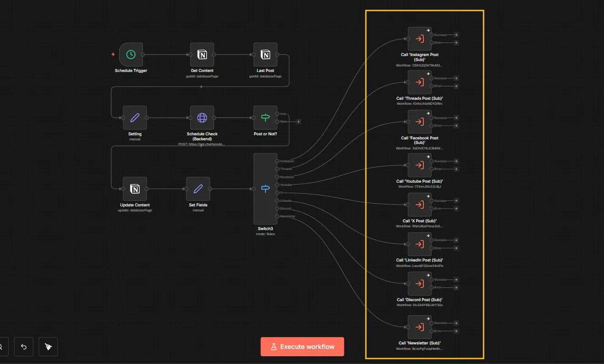Select the green Post or Not? switch node
Screen dimensions: 604x364
[265, 118]
